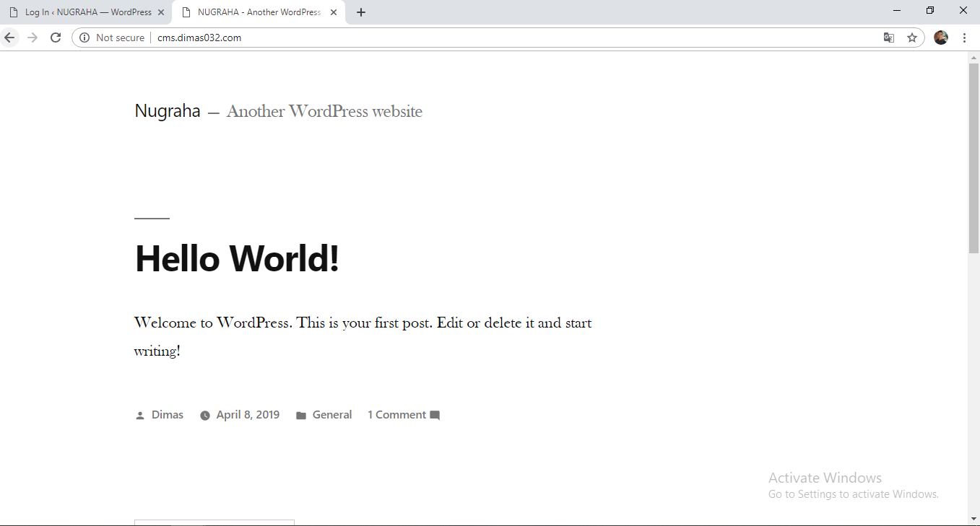The width and height of the screenshot is (980, 526).
Task: Open a new browser tab
Action: click(361, 12)
